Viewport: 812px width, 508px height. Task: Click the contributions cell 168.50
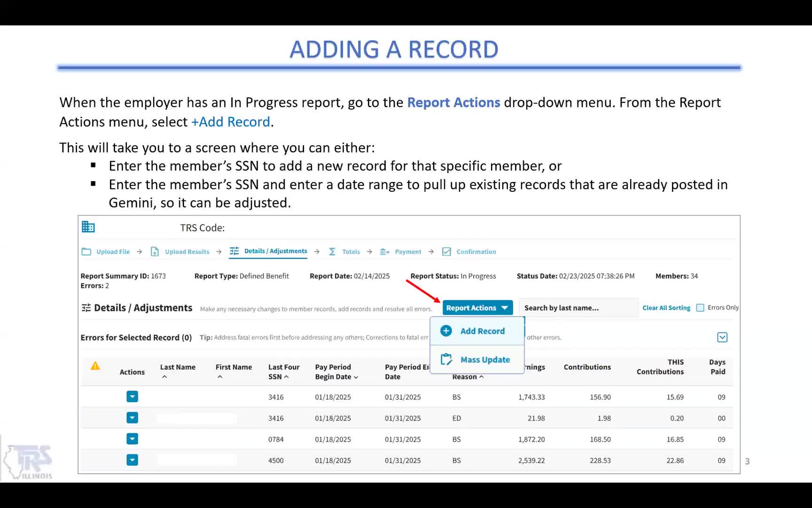click(x=600, y=439)
